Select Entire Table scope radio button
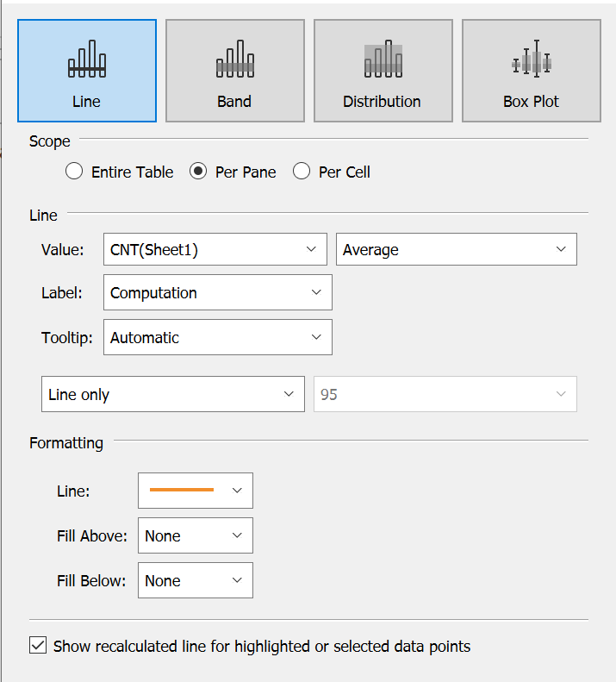The height and width of the screenshot is (682, 616). click(x=74, y=172)
